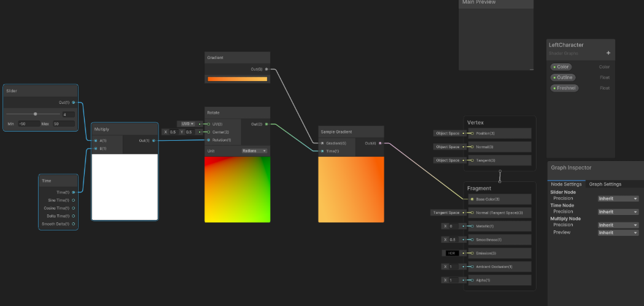Select the Freshnel property pill in blackboard

point(565,88)
